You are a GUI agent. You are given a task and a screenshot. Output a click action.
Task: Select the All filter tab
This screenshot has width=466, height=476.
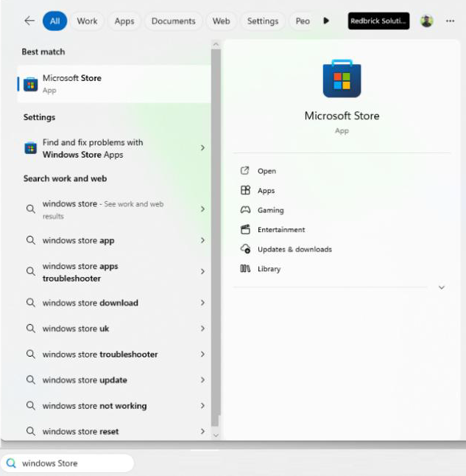tap(55, 21)
